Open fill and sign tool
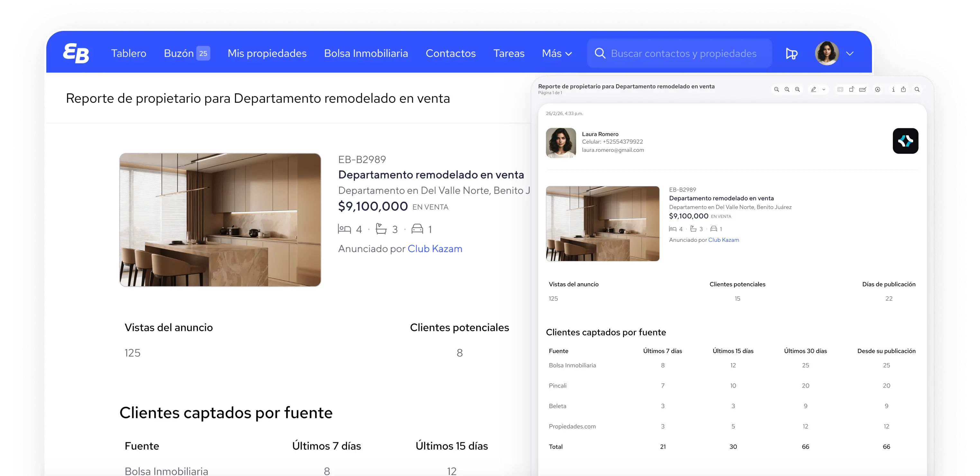The height and width of the screenshot is (476, 980). click(x=862, y=89)
